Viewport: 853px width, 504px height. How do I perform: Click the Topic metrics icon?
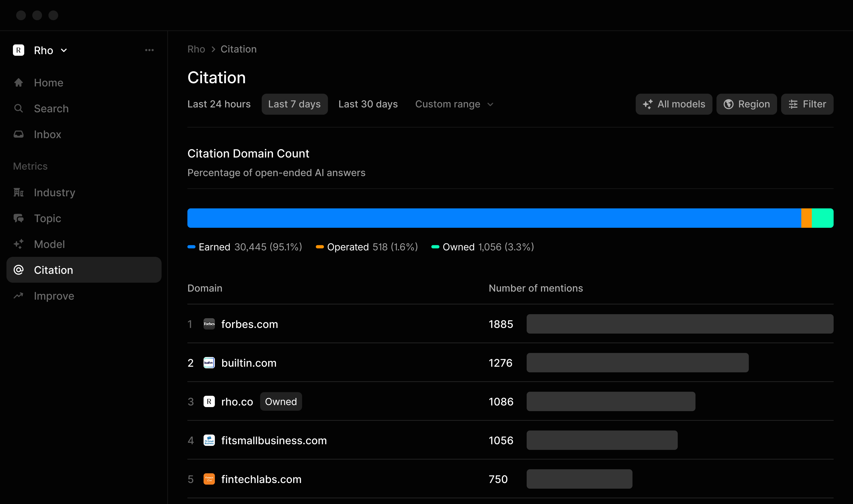coord(19,218)
